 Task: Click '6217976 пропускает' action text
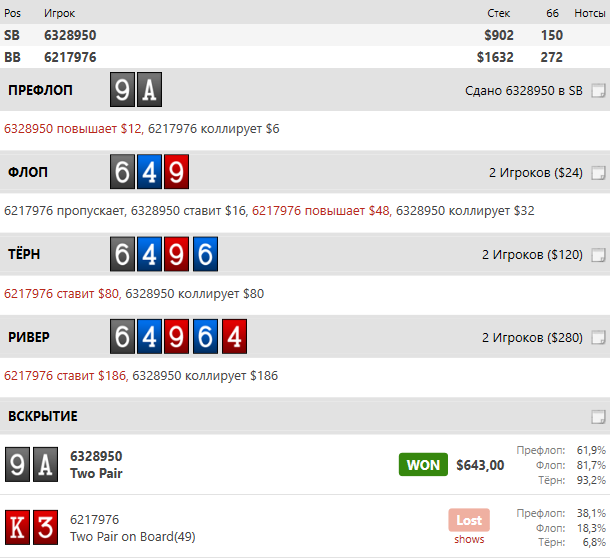pyautogui.click(x=64, y=211)
